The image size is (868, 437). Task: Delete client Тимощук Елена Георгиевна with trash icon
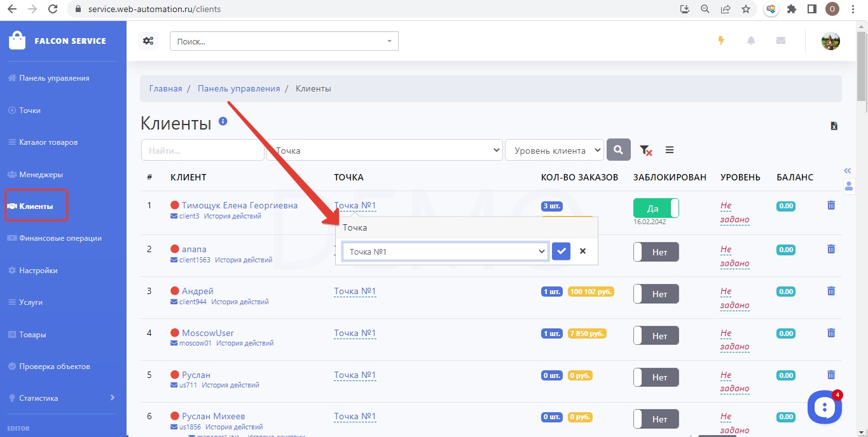pyautogui.click(x=830, y=205)
